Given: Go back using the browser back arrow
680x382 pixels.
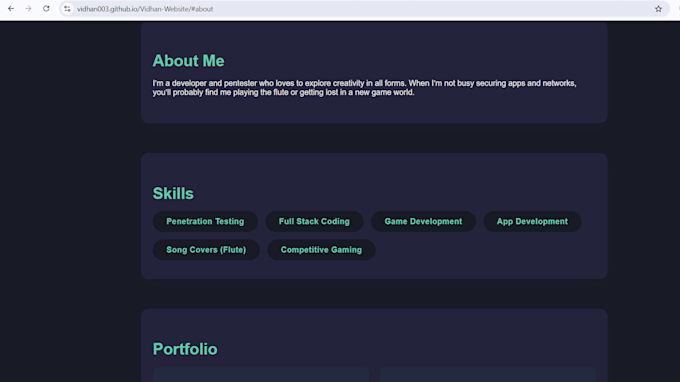Looking at the screenshot, I should [11, 9].
